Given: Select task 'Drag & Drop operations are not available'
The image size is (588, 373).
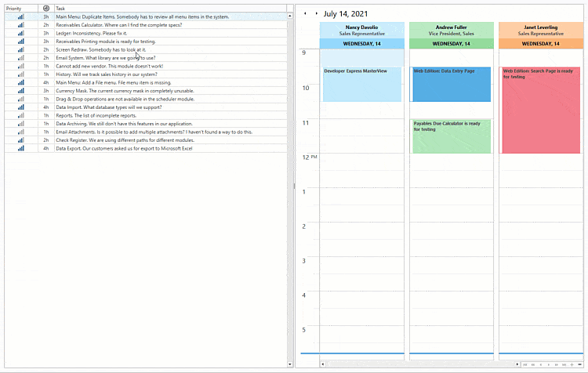Looking at the screenshot, I should (125, 100).
